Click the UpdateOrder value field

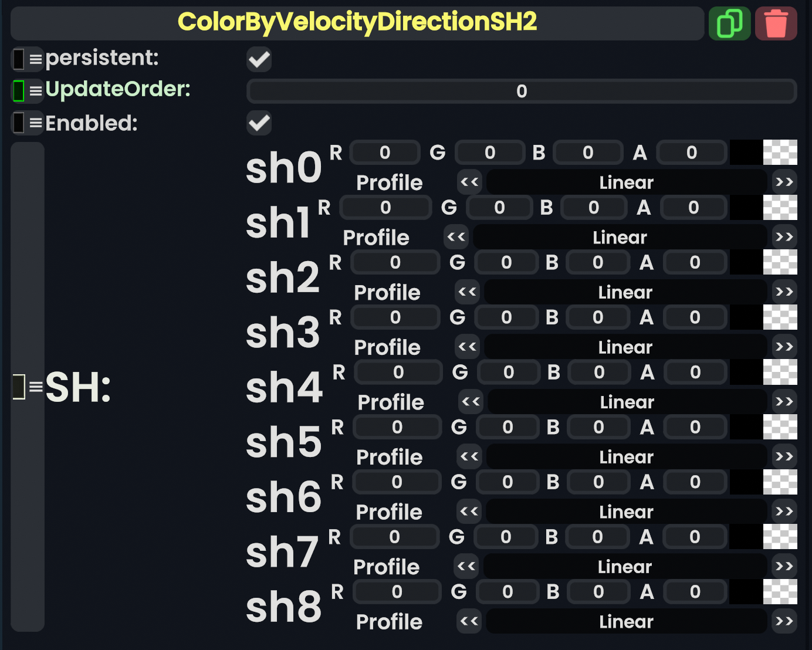coord(521,92)
